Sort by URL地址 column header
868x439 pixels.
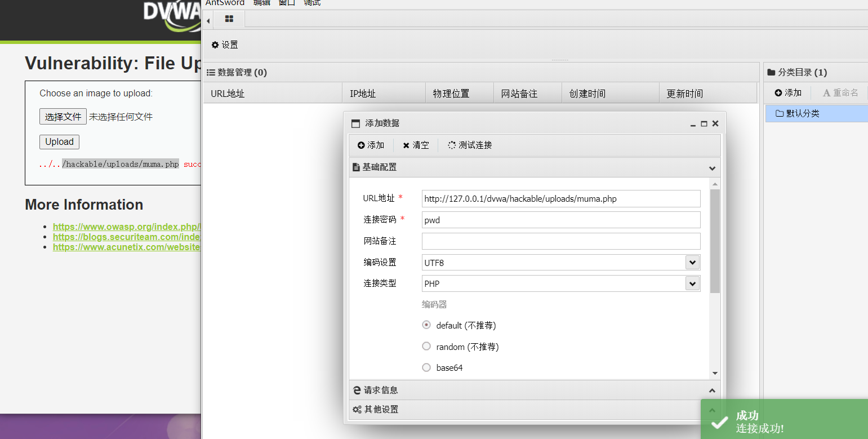(273, 93)
